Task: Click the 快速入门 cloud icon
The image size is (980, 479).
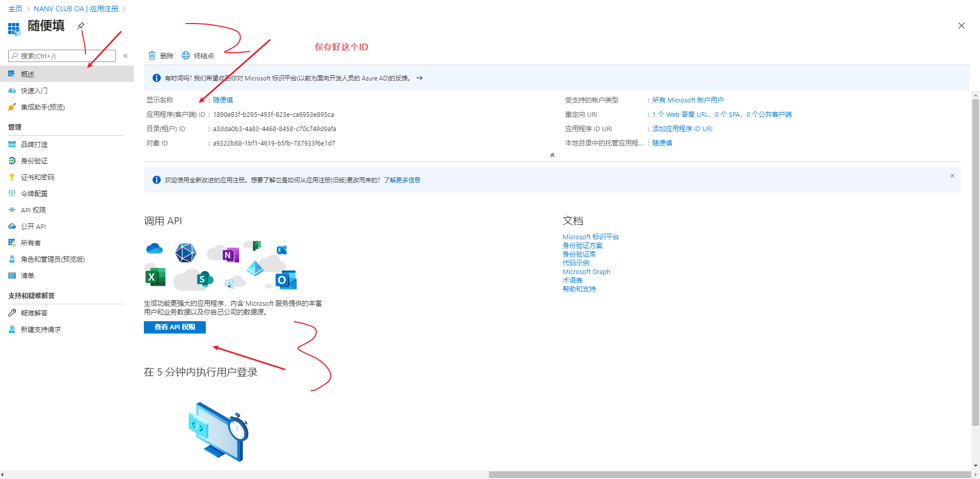Action: 12,90
